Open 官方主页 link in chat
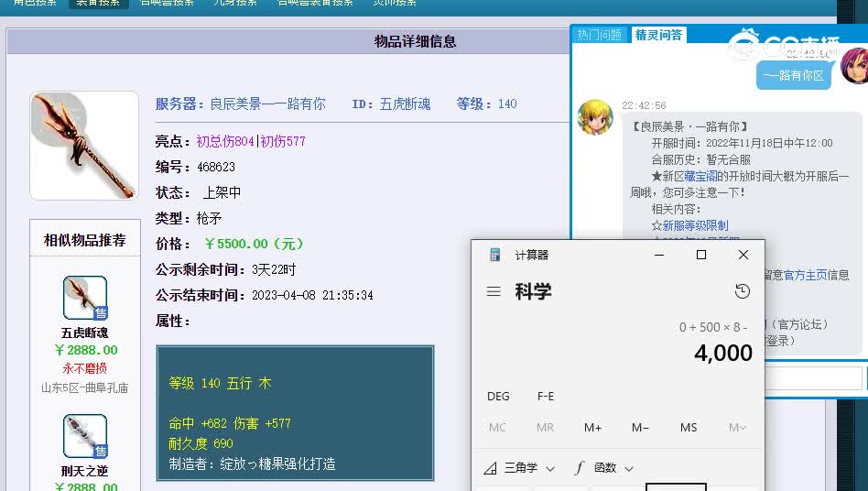This screenshot has width=868, height=491. tap(806, 275)
